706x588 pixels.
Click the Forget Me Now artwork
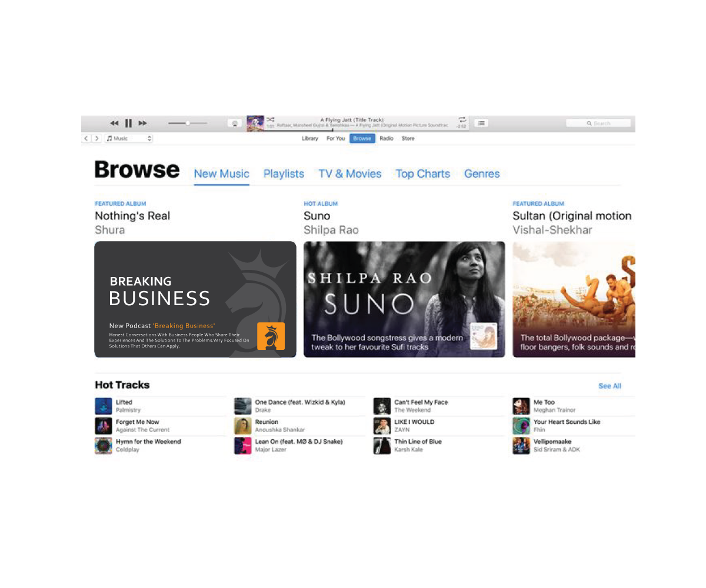tap(104, 426)
